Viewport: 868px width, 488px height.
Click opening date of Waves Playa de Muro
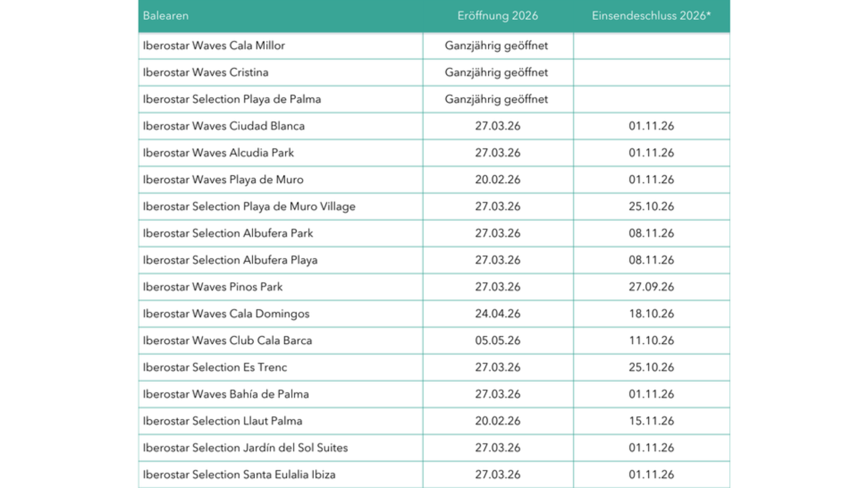pos(497,180)
